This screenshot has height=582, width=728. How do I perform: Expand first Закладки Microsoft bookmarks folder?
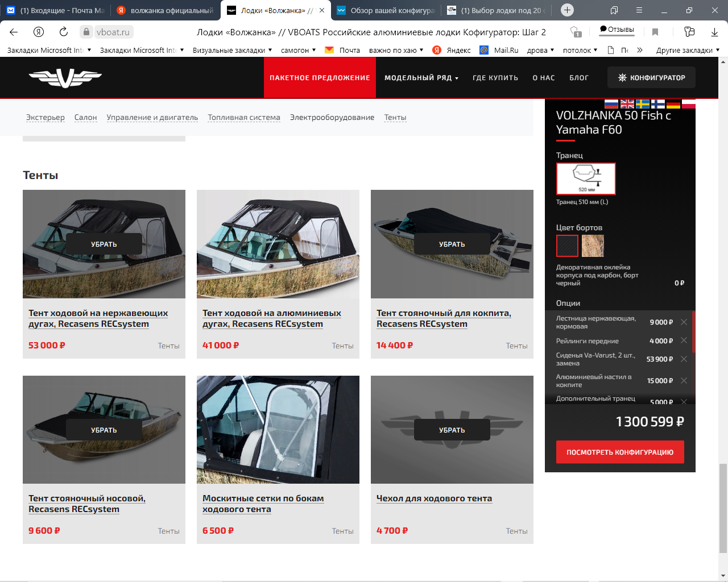(x=49, y=50)
